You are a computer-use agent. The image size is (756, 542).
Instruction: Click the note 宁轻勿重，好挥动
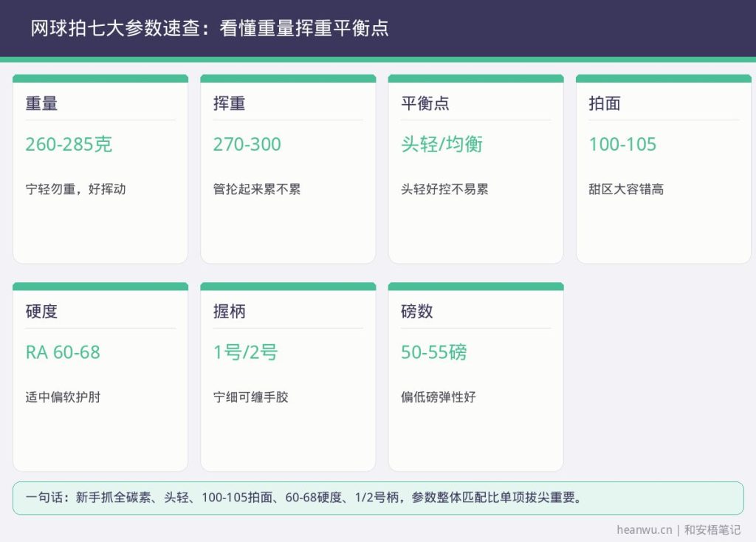point(76,189)
